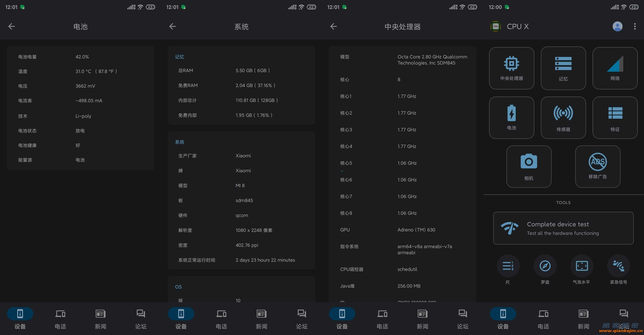This screenshot has width=644, height=335.
Task: Select 设备 tab on the 系统 screen
Action: [x=181, y=319]
